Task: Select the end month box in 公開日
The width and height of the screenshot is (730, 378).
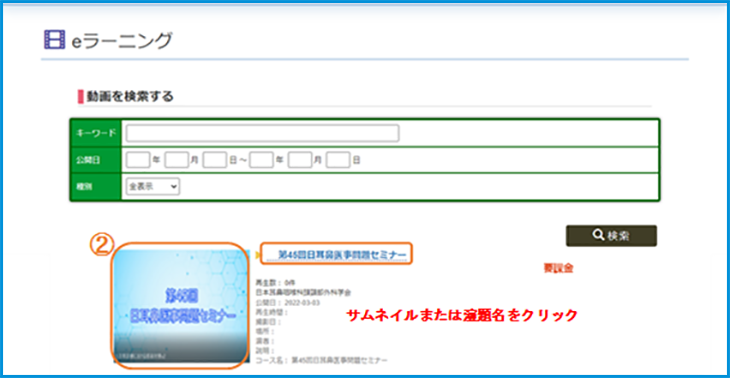Action: (x=299, y=160)
